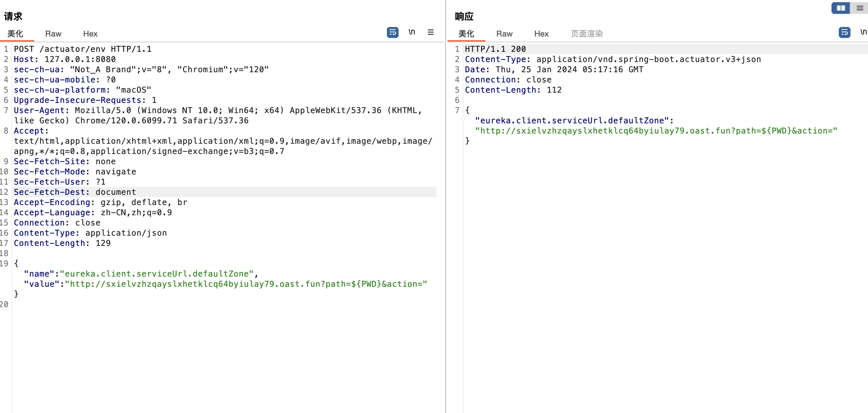Show \n non-printable characters in response panel
868x413 pixels.
(x=863, y=32)
